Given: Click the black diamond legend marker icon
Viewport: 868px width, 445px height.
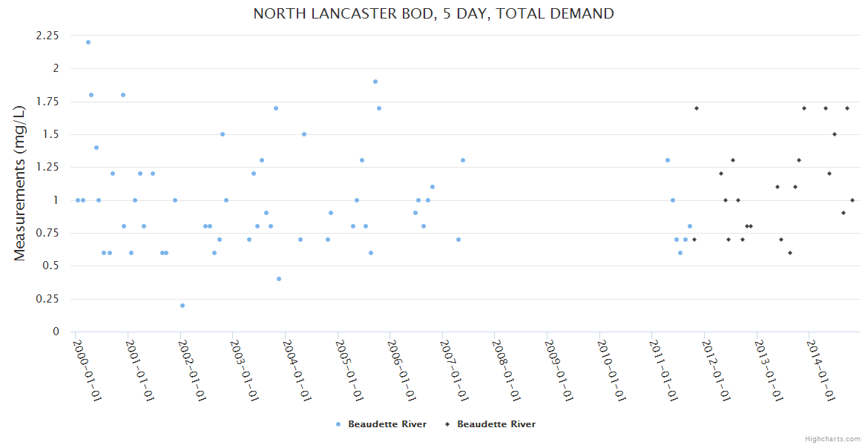Looking at the screenshot, I should pos(447,424).
